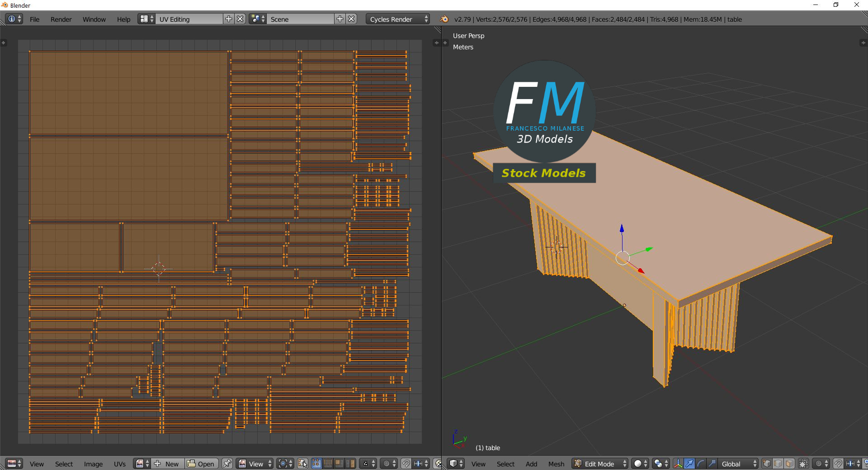Image resolution: width=868 pixels, height=470 pixels.
Task: Open the UV editor type selector
Action: (14, 464)
